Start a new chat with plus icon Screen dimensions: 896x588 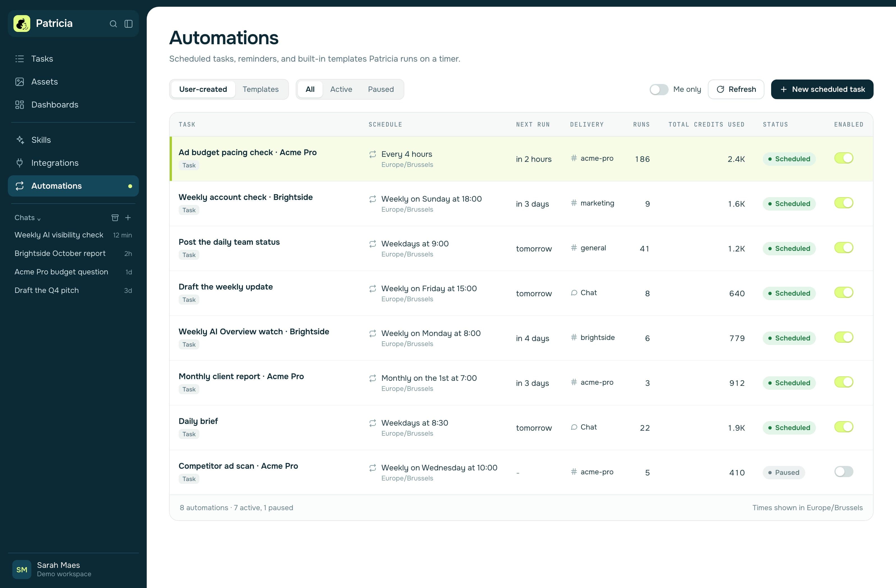(x=128, y=218)
